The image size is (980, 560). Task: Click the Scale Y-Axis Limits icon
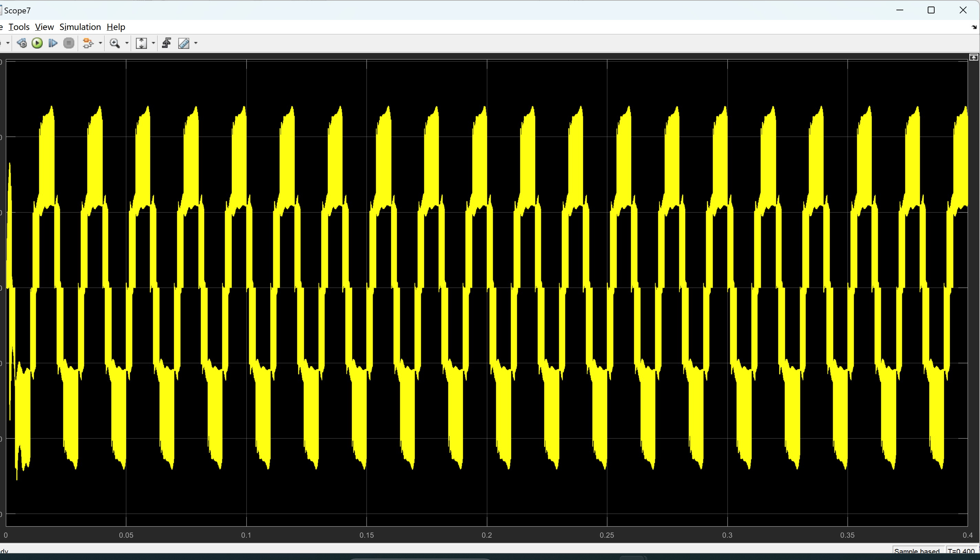point(141,43)
